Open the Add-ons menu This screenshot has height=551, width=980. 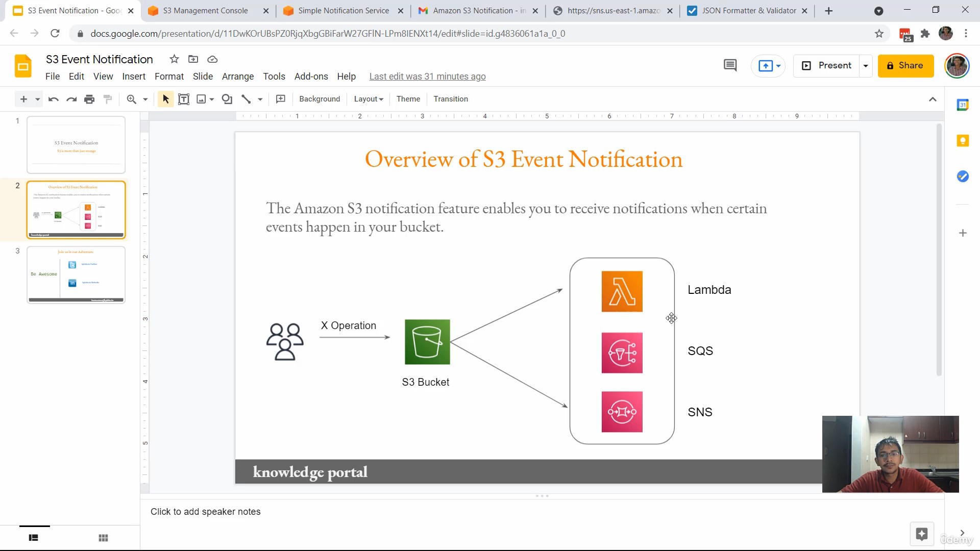pyautogui.click(x=311, y=77)
